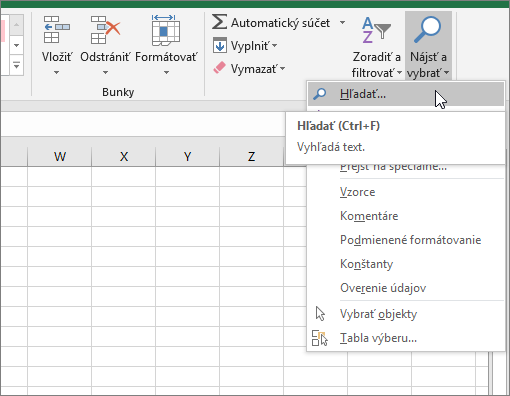Click the Odstrániť cells icon

pos(105,30)
